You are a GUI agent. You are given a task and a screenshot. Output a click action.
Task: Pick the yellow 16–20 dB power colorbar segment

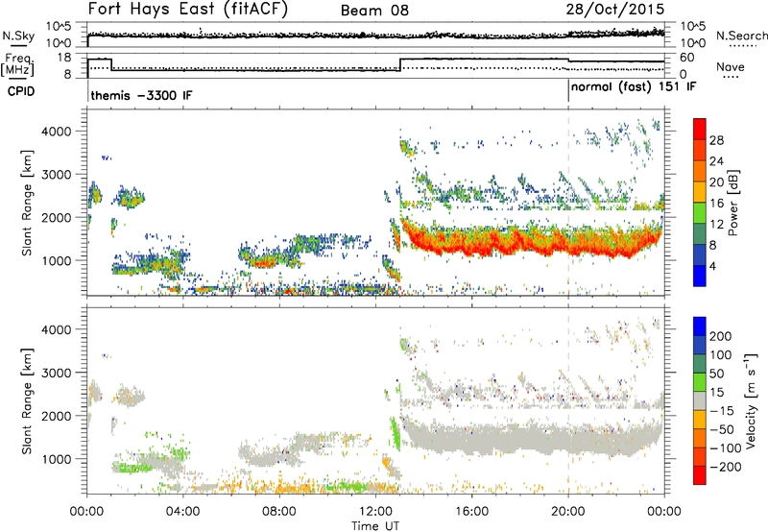[700, 191]
